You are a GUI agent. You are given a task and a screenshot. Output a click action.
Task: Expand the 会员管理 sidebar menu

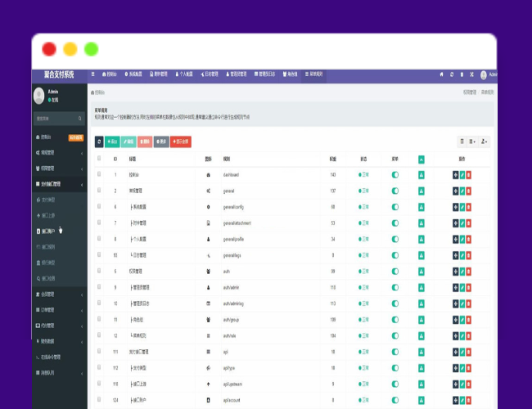click(59, 294)
